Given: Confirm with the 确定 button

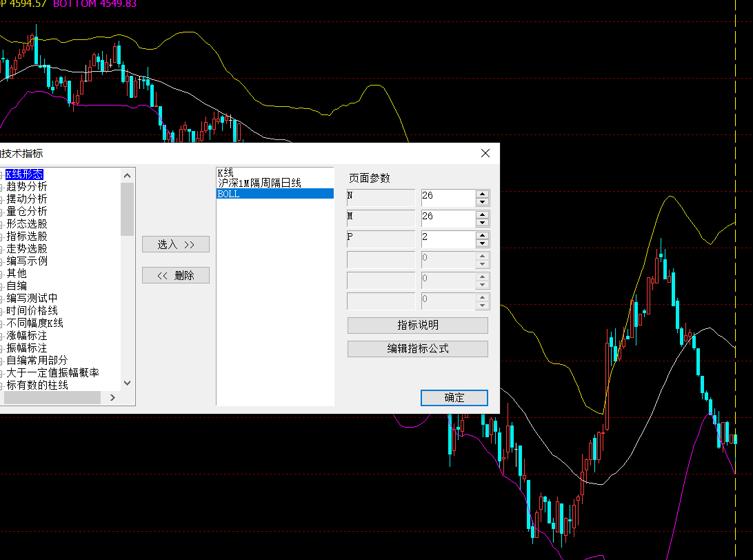Looking at the screenshot, I should (x=454, y=397).
